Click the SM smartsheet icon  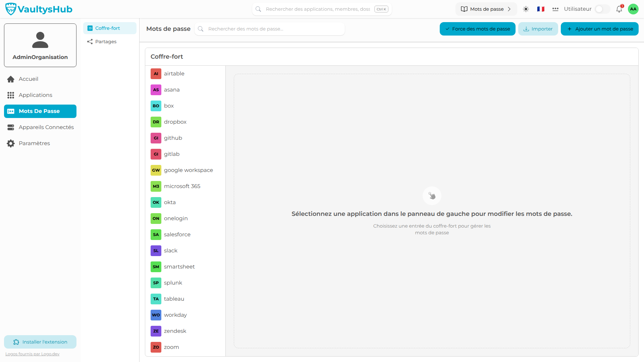coord(156,267)
